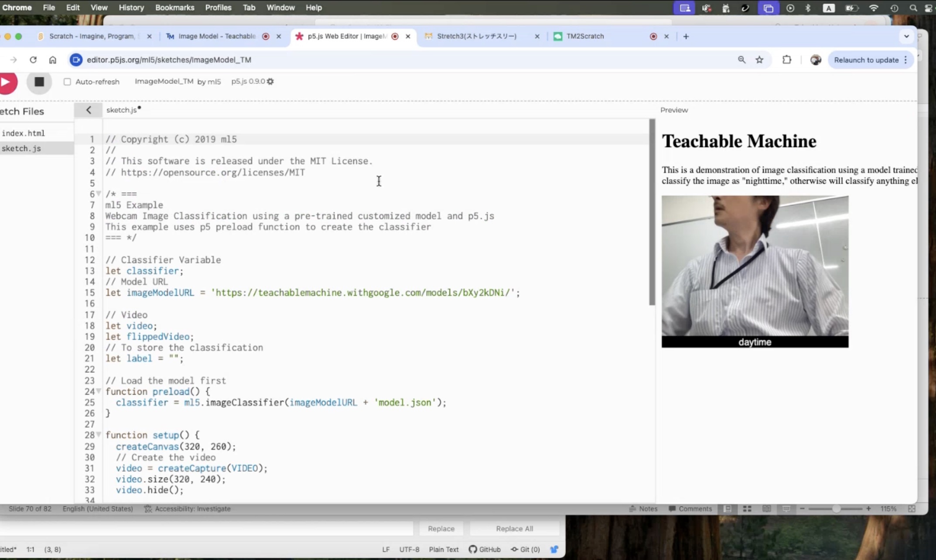Click Relaunch to update button
This screenshot has width=936, height=560.
(866, 60)
